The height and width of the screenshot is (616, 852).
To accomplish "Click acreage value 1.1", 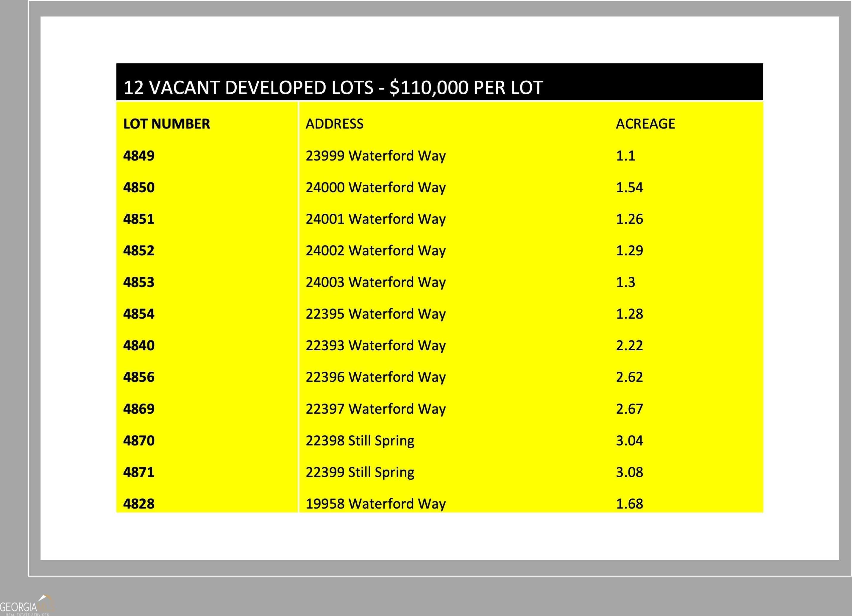I will (x=625, y=156).
